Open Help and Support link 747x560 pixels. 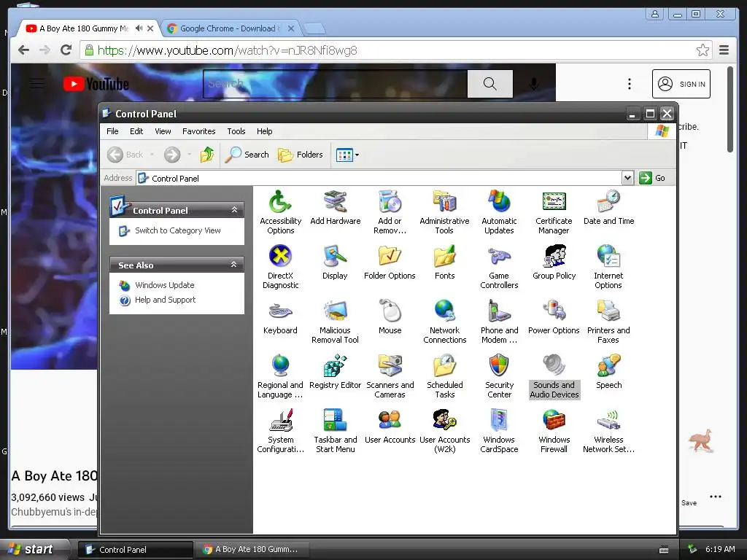tap(165, 300)
